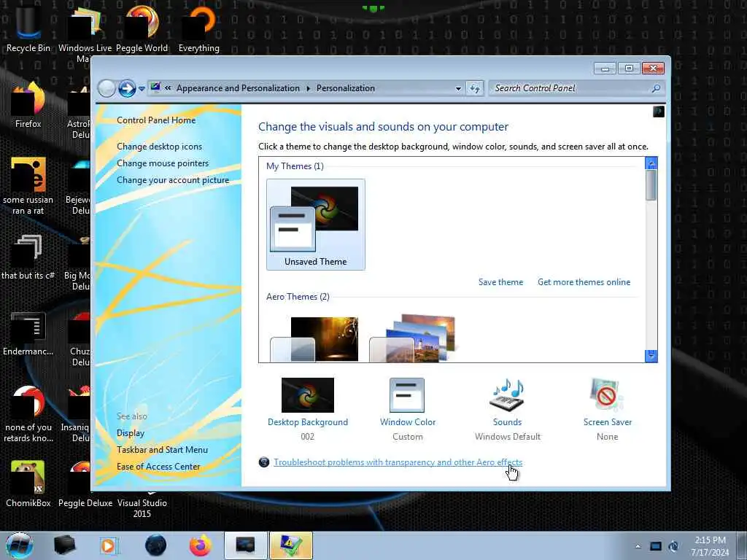747x560 pixels.
Task: Launch Peggle Deluxe from the desktop
Action: click(85, 483)
